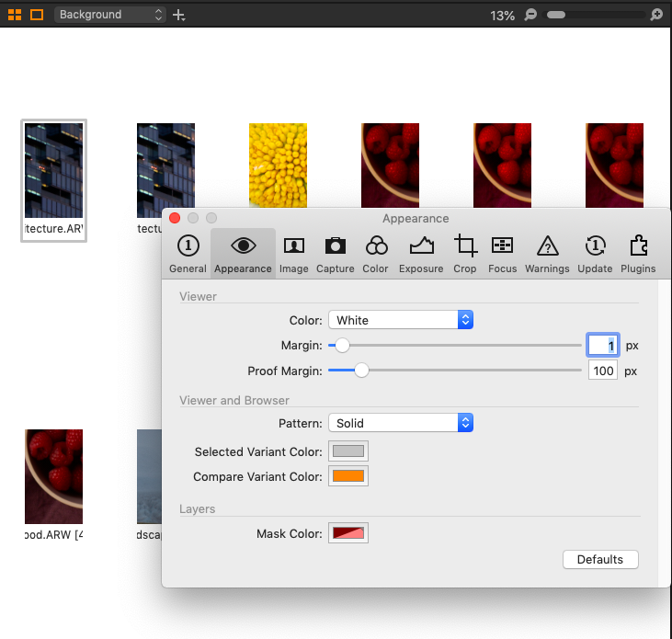
Task: Open the Focus preferences tab
Action: (502, 254)
